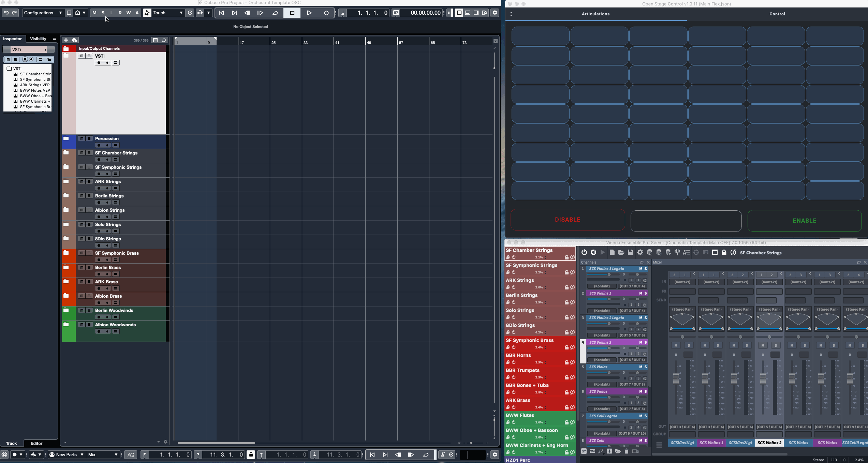Image resolution: width=868 pixels, height=463 pixels.
Task: Mute the Percussion folder track
Action: tap(82, 138)
